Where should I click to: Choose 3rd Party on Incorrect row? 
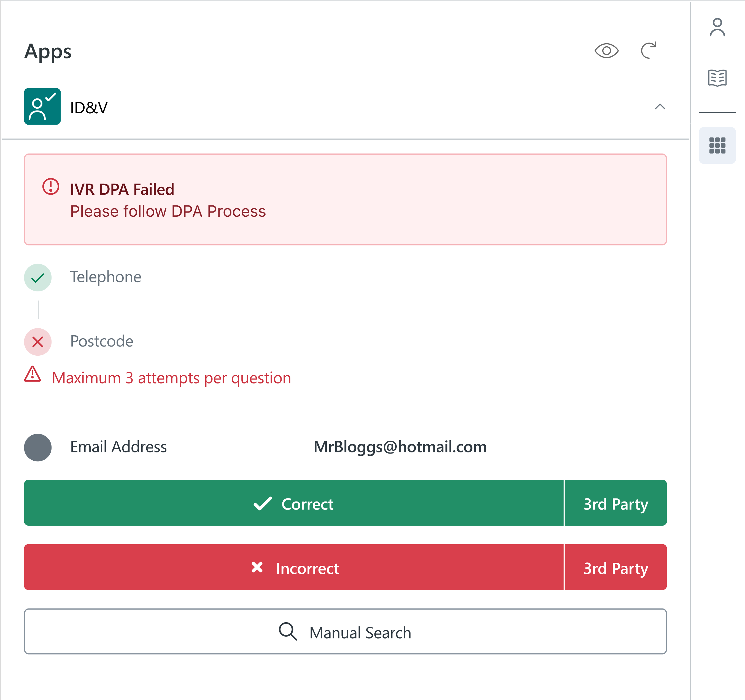tap(615, 567)
